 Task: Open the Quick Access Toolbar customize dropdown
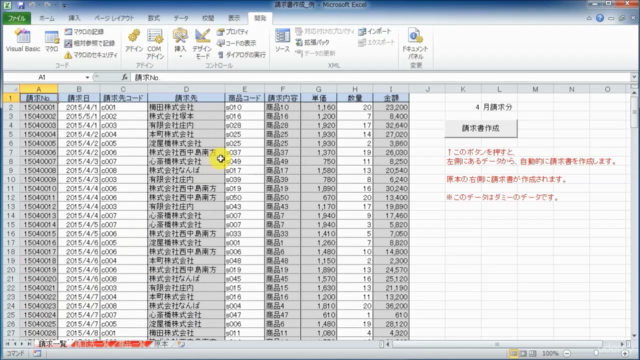pos(64,5)
